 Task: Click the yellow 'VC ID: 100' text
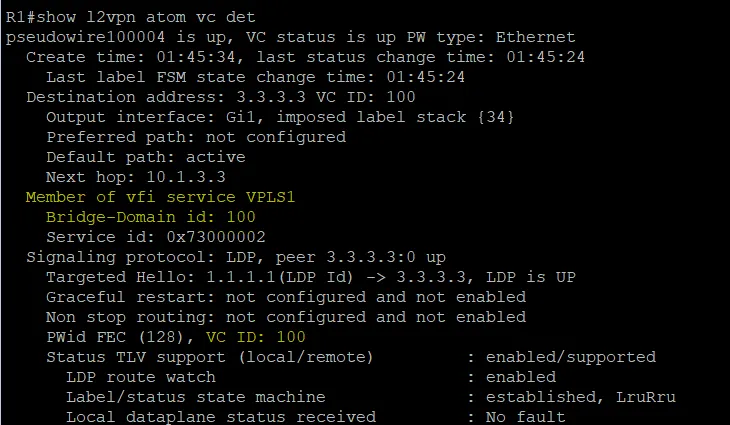[256, 337]
